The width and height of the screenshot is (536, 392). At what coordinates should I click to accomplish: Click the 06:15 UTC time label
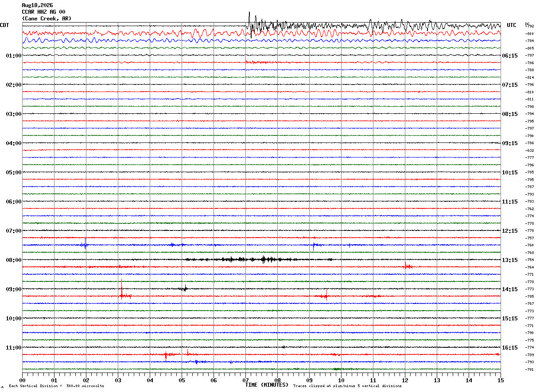point(510,56)
